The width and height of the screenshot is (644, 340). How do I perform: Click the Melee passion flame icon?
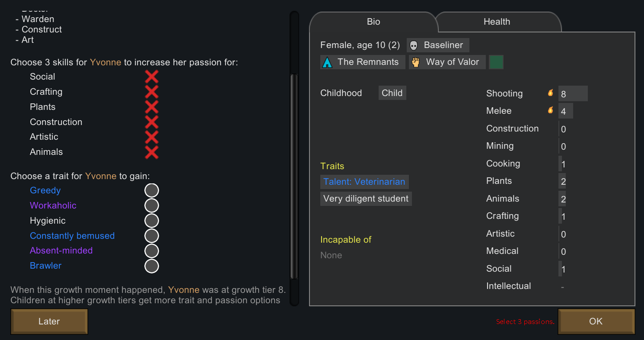(550, 110)
